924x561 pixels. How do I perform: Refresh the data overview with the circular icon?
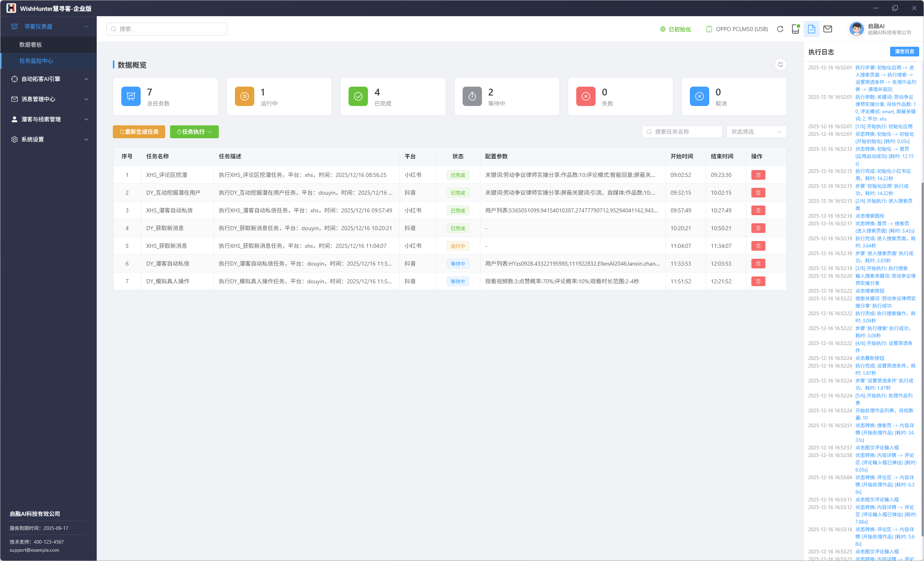pyautogui.click(x=781, y=64)
